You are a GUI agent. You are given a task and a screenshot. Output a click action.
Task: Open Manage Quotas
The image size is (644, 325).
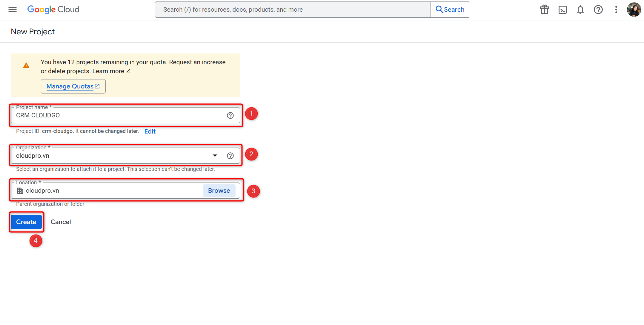(73, 86)
